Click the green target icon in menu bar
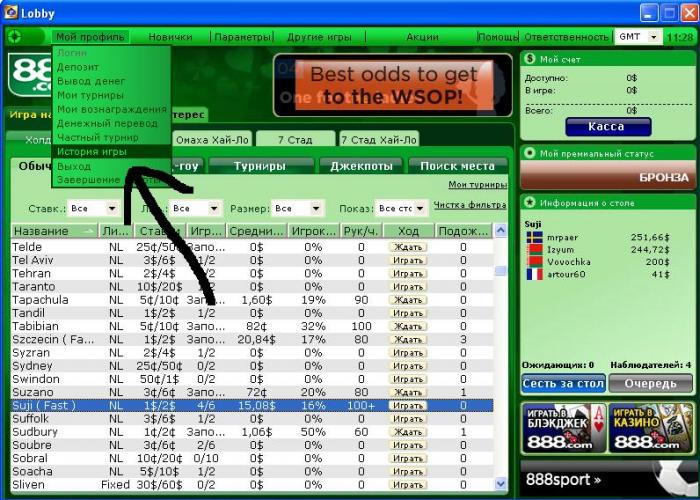This screenshot has height=500, width=700. click(x=14, y=36)
